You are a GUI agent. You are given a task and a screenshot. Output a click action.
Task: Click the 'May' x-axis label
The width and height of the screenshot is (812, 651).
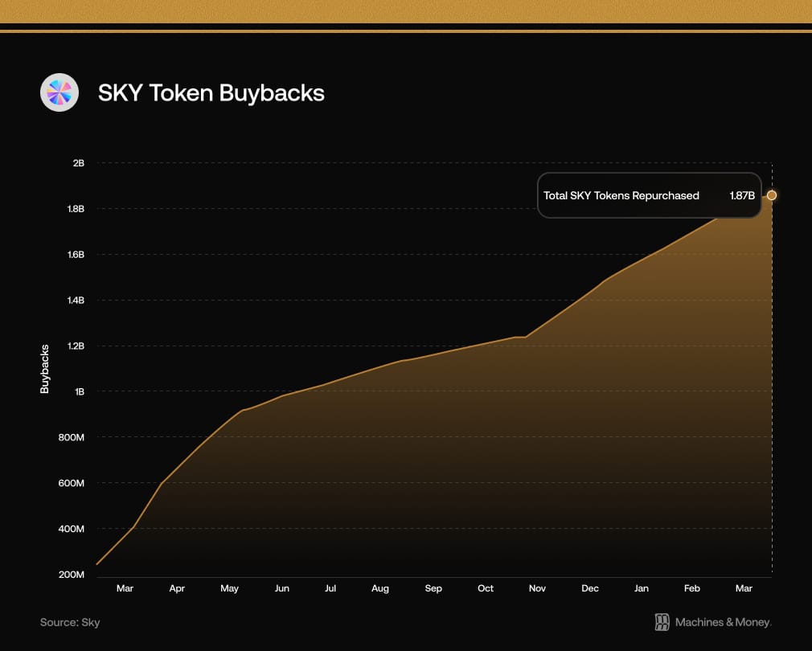click(229, 588)
